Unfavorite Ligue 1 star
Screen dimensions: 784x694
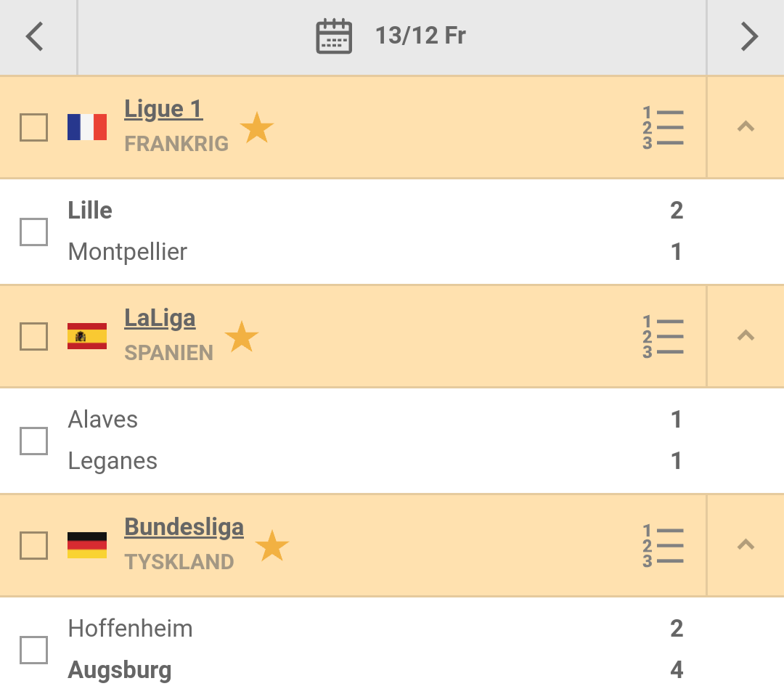point(257,128)
